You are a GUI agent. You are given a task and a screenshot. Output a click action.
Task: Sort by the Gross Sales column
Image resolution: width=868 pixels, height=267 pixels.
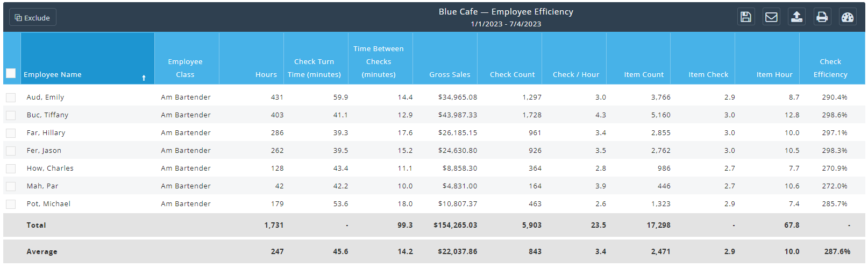[x=450, y=75]
